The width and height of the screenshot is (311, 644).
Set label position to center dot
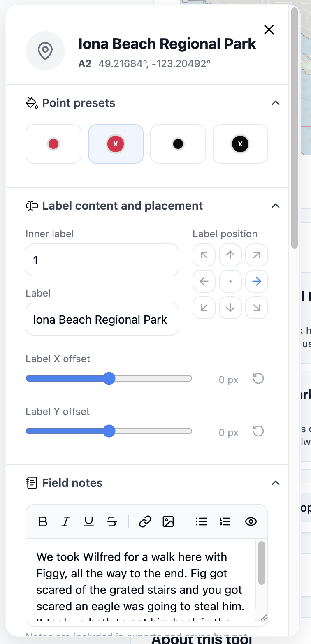pos(230,281)
